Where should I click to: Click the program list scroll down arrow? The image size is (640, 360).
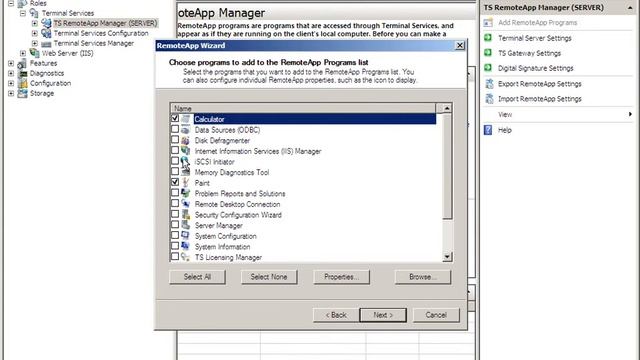[447, 257]
